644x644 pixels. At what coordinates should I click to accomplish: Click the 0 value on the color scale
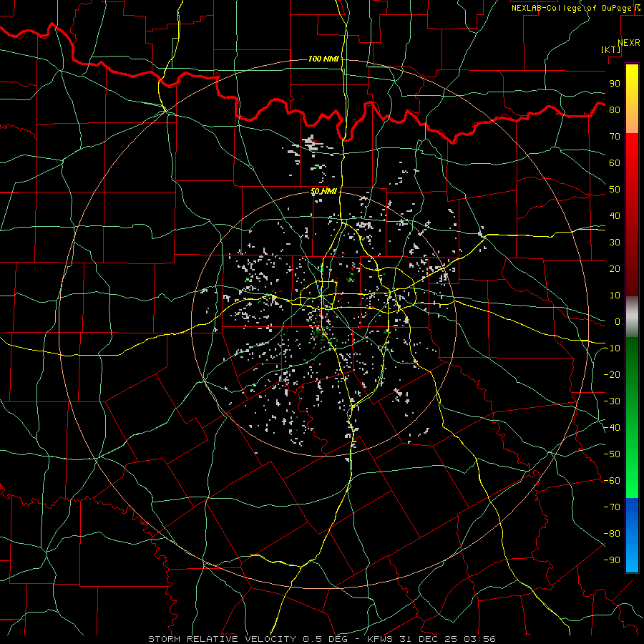click(x=618, y=322)
